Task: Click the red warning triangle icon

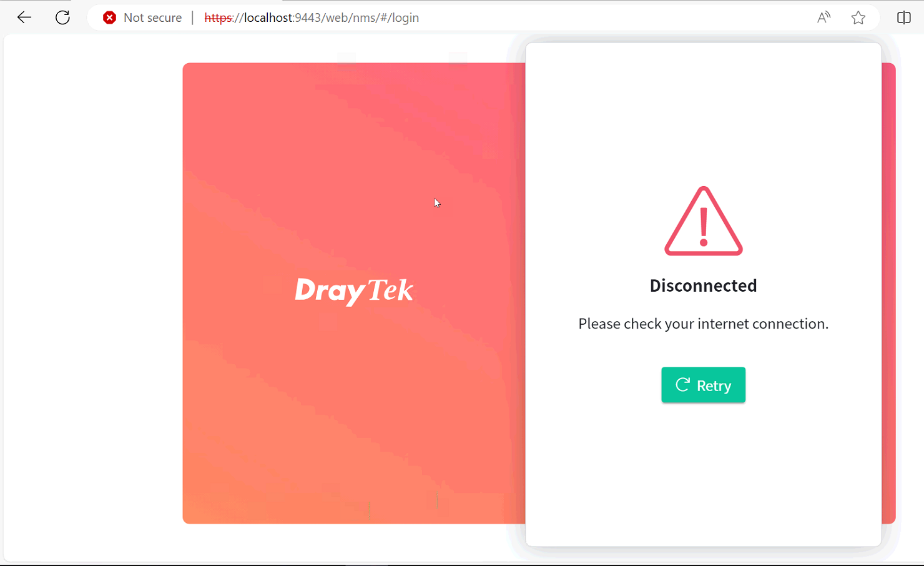Action: (x=704, y=221)
